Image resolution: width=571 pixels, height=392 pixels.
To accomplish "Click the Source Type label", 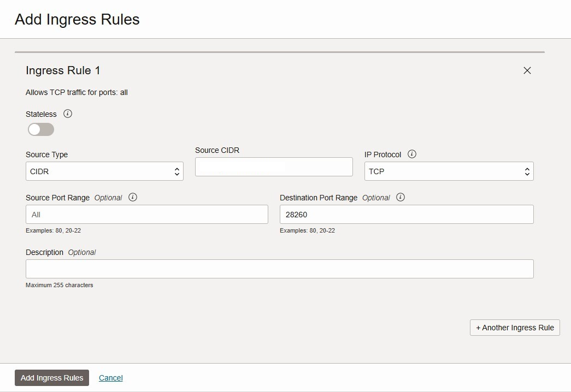I will point(46,155).
